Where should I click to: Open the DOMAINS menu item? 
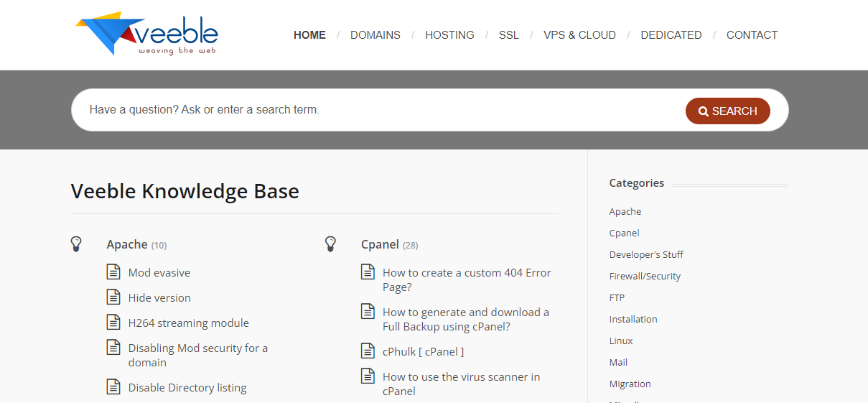click(x=375, y=35)
